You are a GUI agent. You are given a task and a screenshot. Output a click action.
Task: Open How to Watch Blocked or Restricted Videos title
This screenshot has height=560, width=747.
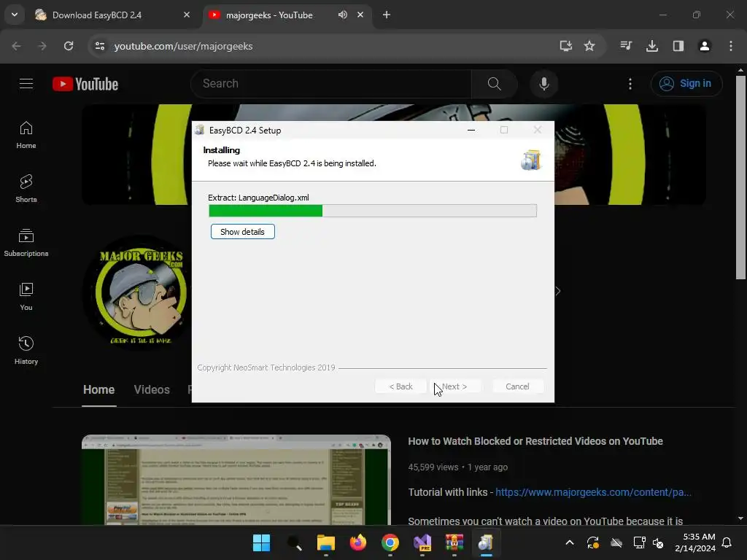coord(535,441)
